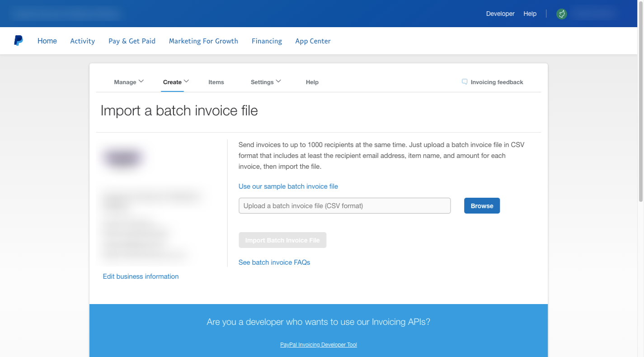Click the Import a batch invoice file heading

tap(179, 110)
